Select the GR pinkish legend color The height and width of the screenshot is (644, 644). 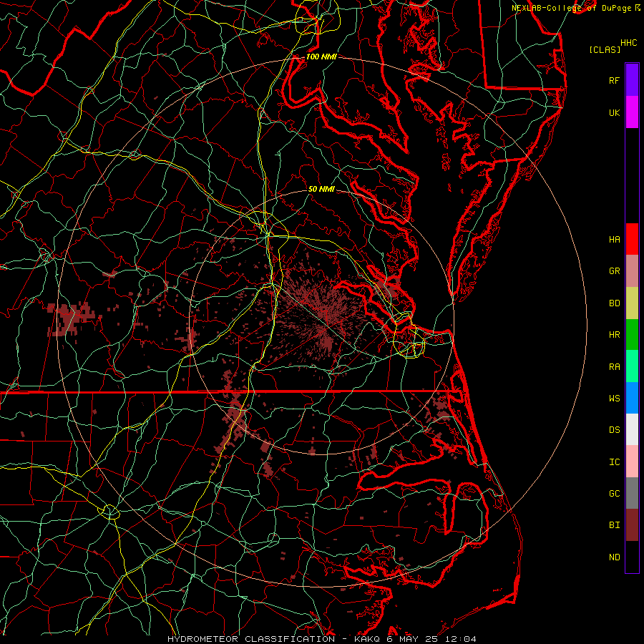[632, 270]
